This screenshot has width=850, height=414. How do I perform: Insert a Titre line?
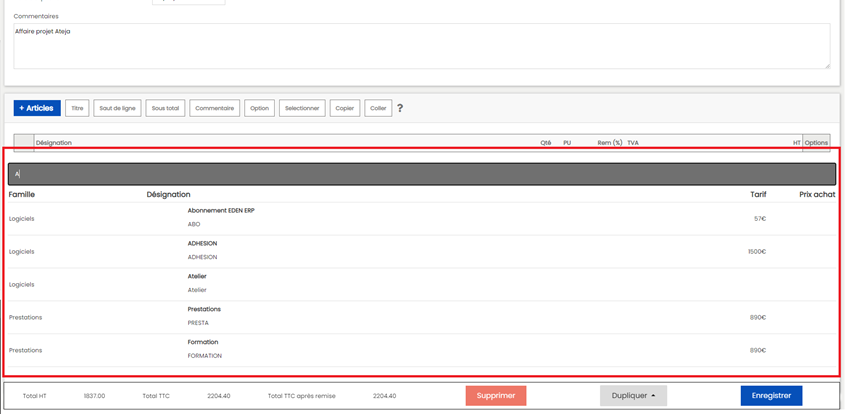(x=77, y=108)
